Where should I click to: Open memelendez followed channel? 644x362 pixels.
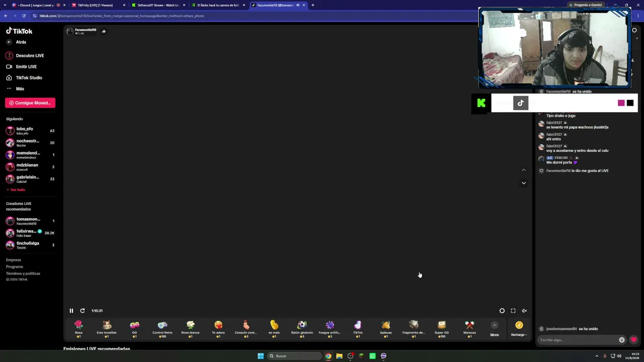[30, 155]
